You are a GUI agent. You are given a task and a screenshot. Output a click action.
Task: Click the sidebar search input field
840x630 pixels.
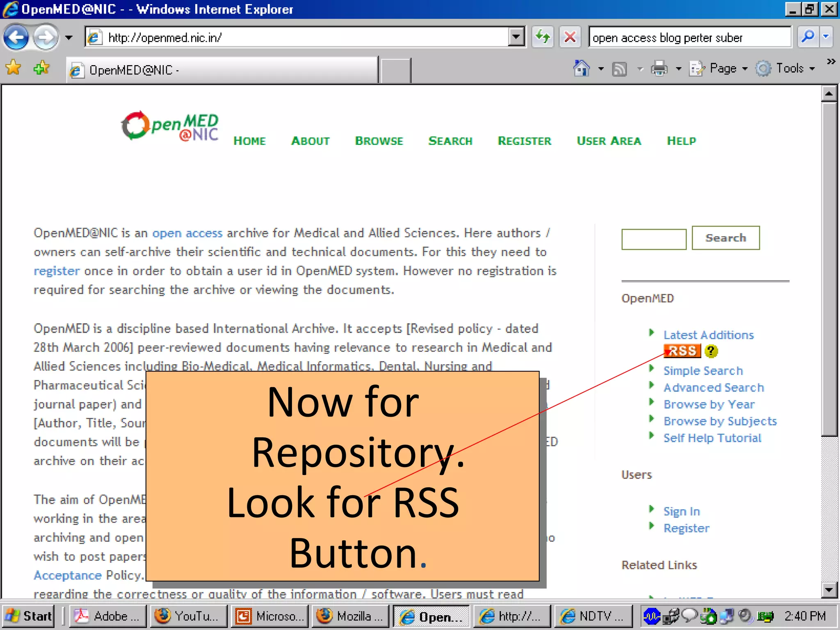[x=654, y=239]
